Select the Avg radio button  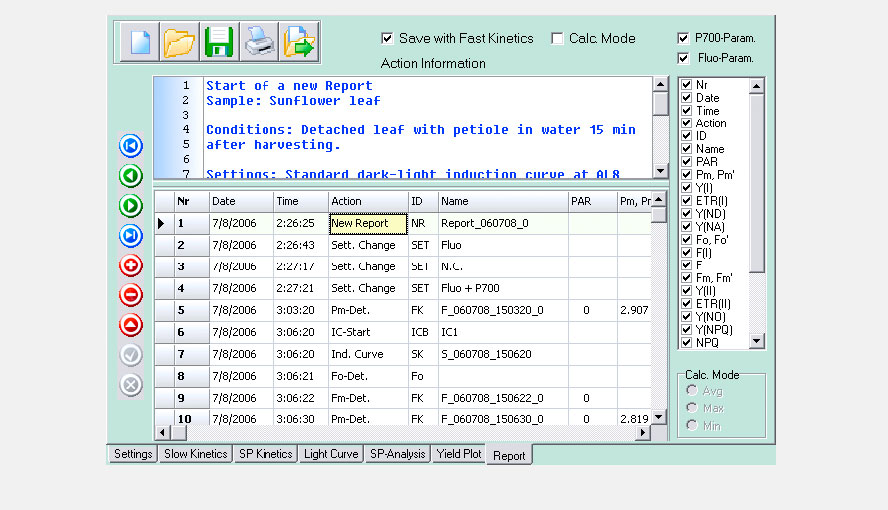click(691, 391)
